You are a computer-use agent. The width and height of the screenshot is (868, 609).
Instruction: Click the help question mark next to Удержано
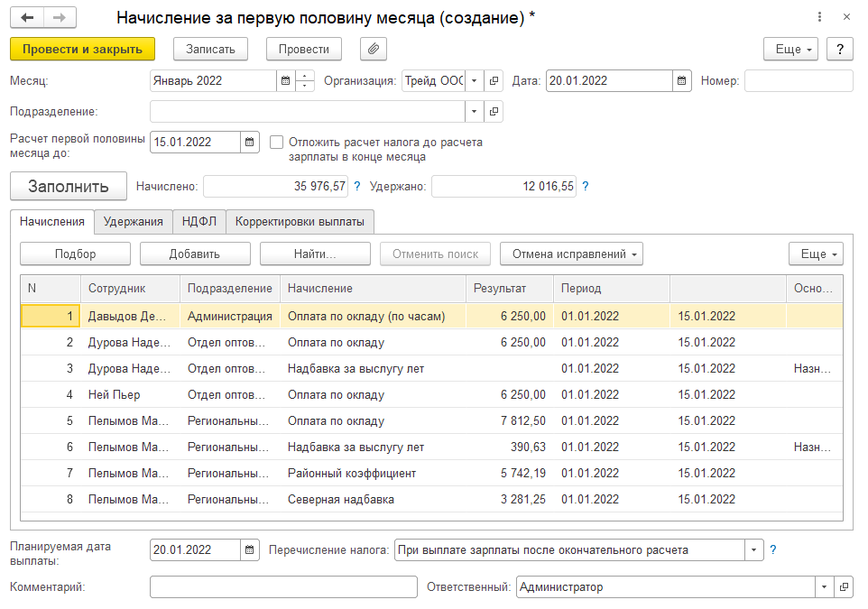click(x=586, y=187)
